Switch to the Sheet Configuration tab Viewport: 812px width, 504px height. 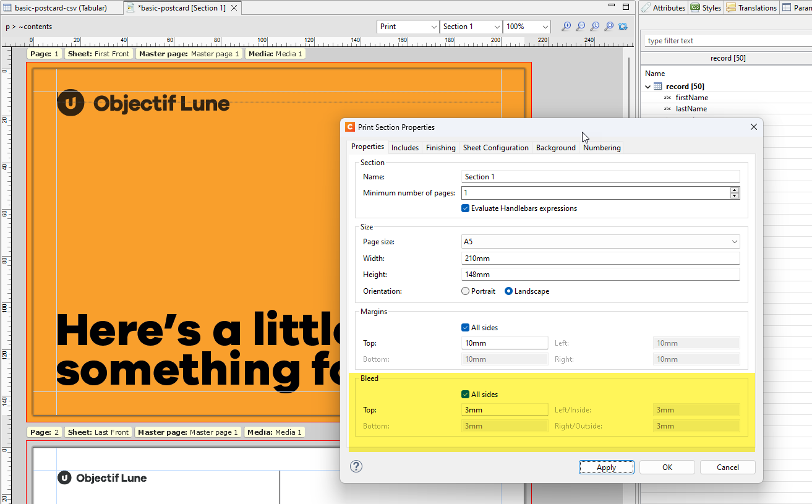coord(495,148)
